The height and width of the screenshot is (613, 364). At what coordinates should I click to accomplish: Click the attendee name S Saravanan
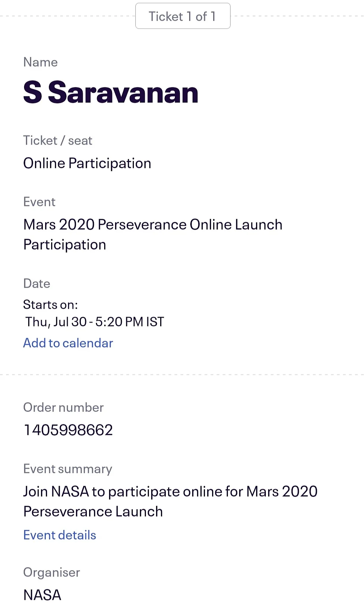[x=111, y=92]
